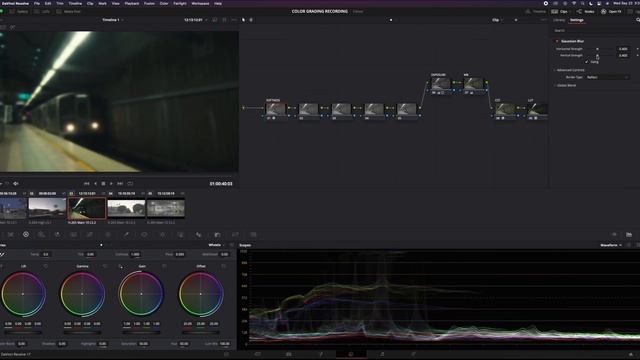Toggle loop playback in the viewer

130,184
